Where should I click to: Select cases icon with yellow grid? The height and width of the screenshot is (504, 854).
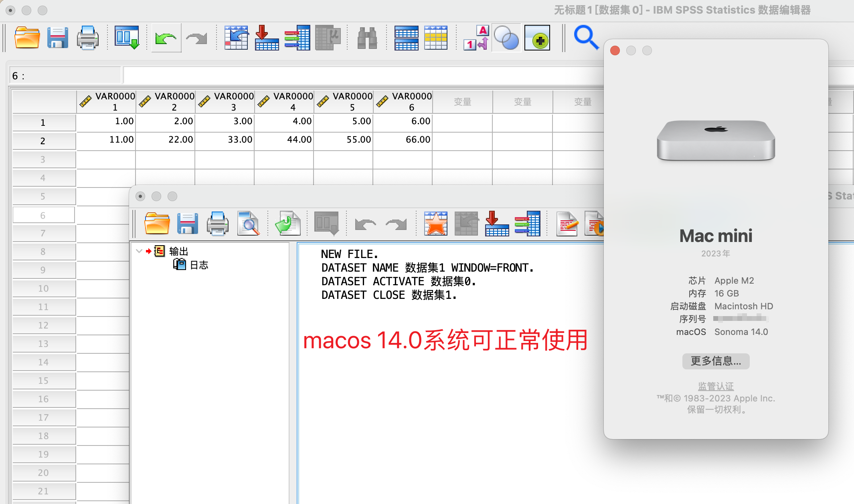pos(436,38)
